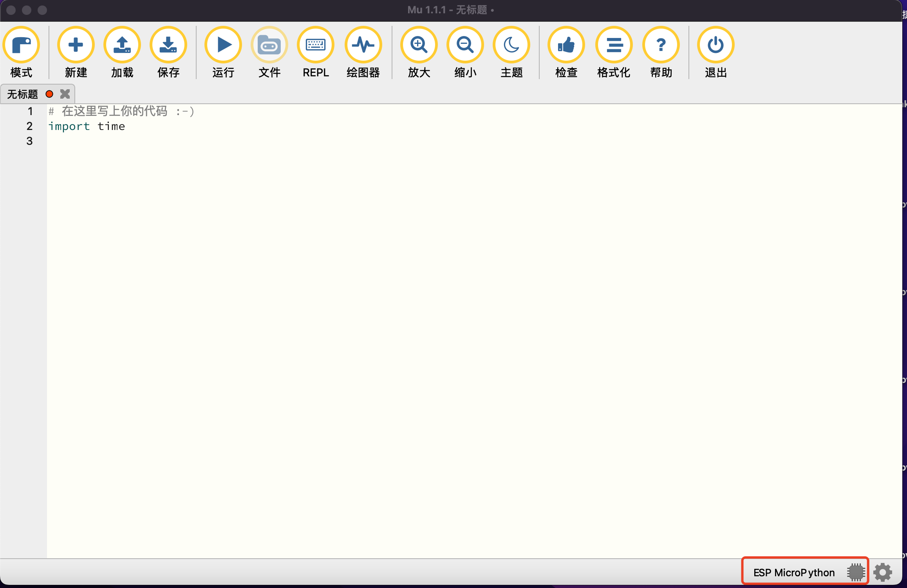Click the device chip status icon
Screen dimensions: 907x588
click(856, 572)
